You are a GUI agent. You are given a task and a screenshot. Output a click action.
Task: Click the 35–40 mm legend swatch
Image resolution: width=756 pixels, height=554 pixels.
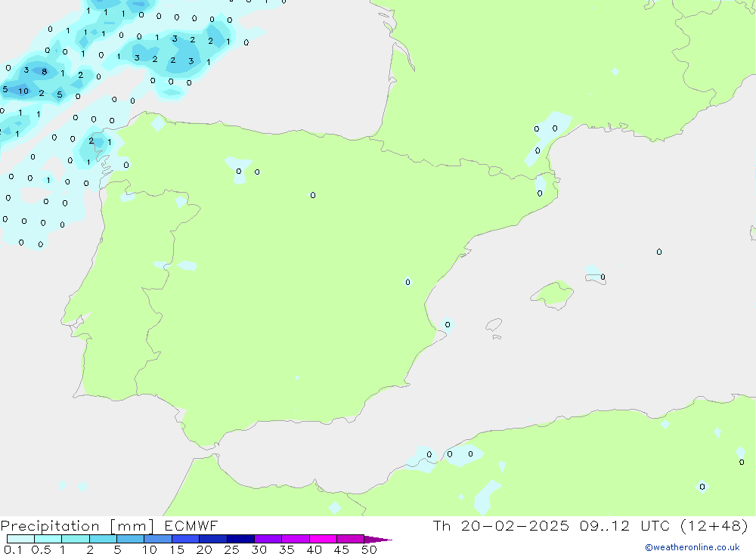(x=295, y=539)
